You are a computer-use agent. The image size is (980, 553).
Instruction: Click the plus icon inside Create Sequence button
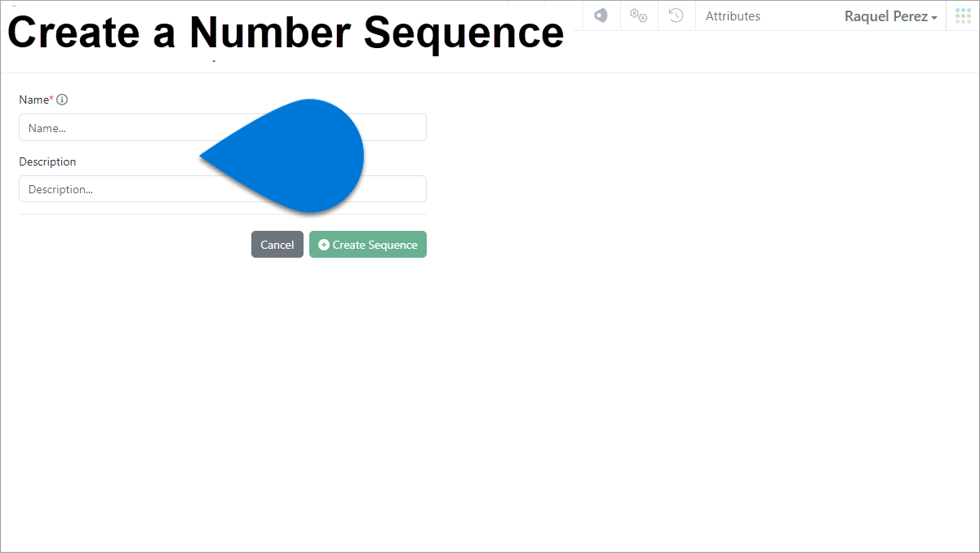tap(323, 245)
